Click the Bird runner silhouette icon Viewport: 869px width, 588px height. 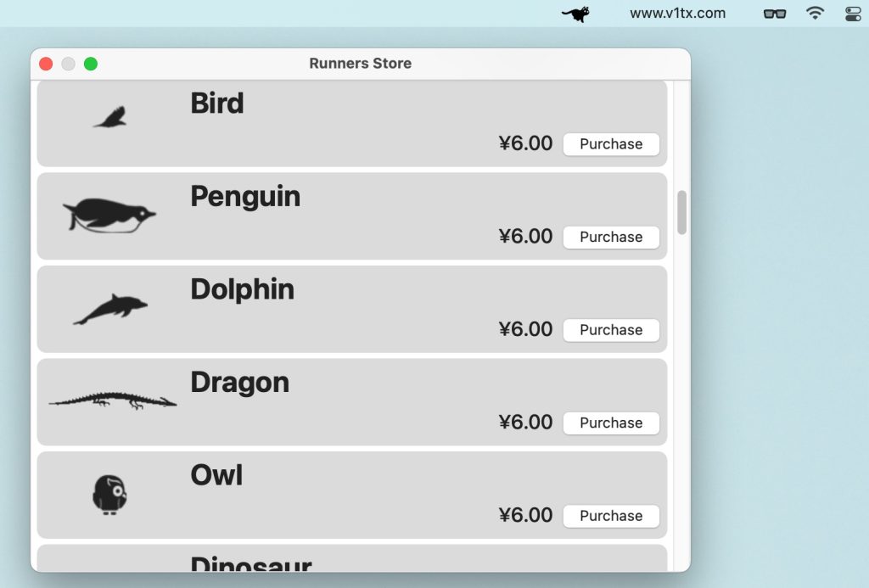coord(110,118)
